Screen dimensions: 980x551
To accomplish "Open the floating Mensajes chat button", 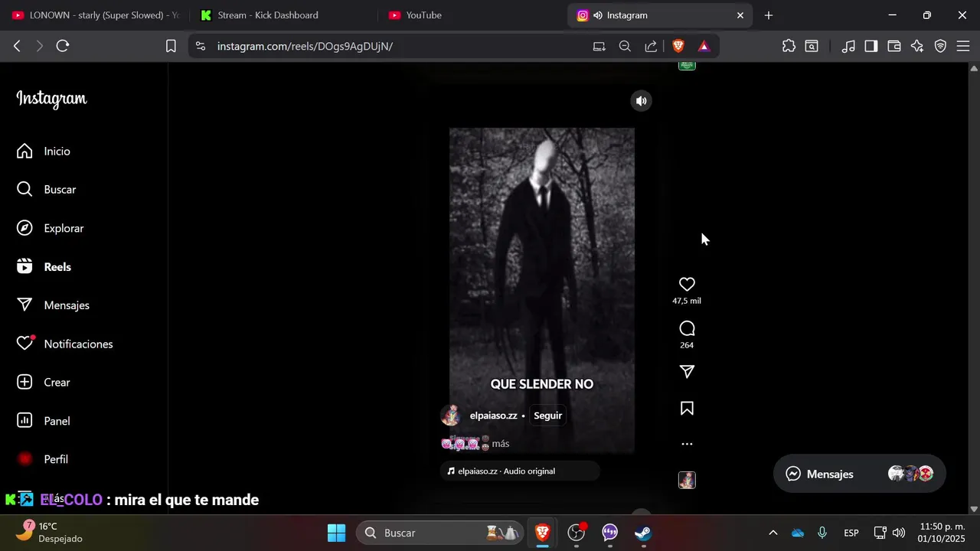I will (x=860, y=474).
